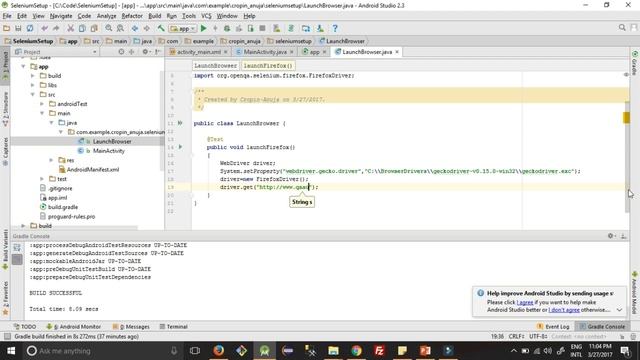Click the Make Project hammer icon

[161, 28]
